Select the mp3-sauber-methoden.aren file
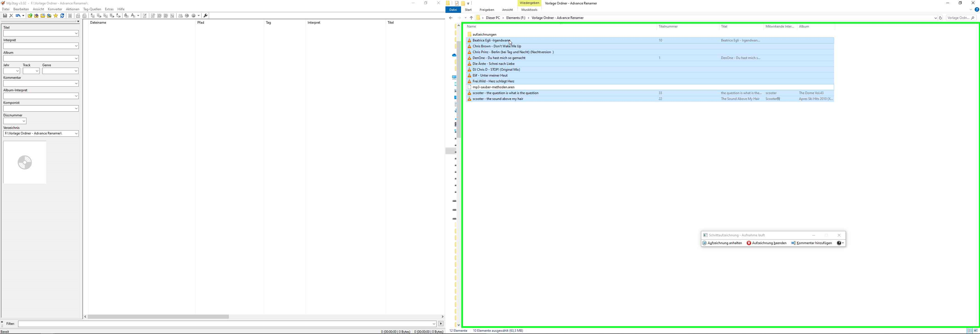This screenshot has height=334, width=980. (493, 87)
